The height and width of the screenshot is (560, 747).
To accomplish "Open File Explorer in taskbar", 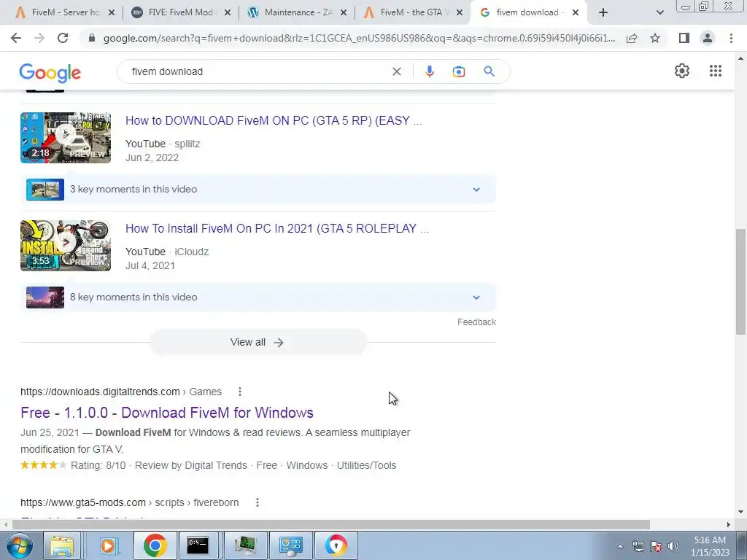I will (63, 545).
